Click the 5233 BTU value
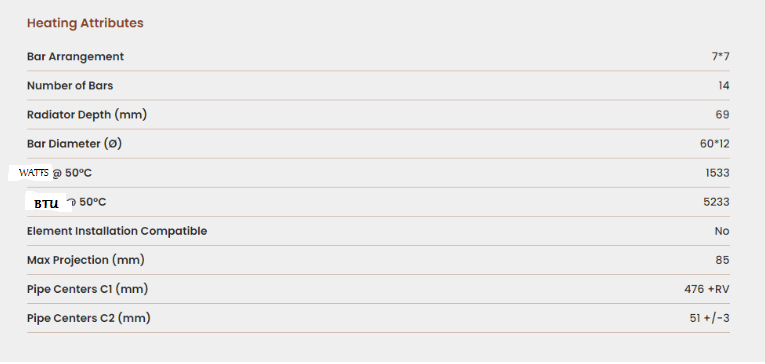The width and height of the screenshot is (765, 364). point(716,202)
